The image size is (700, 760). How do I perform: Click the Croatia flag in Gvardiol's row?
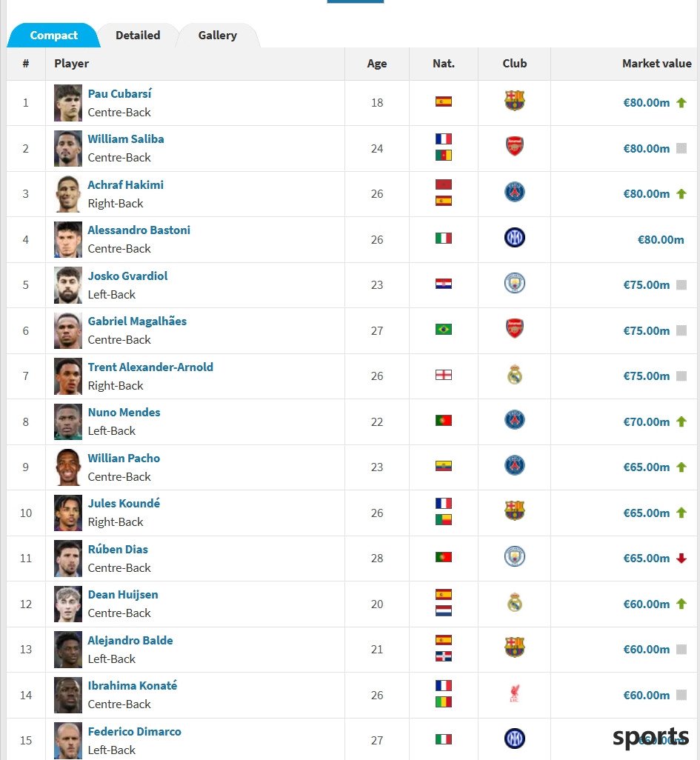(x=444, y=284)
